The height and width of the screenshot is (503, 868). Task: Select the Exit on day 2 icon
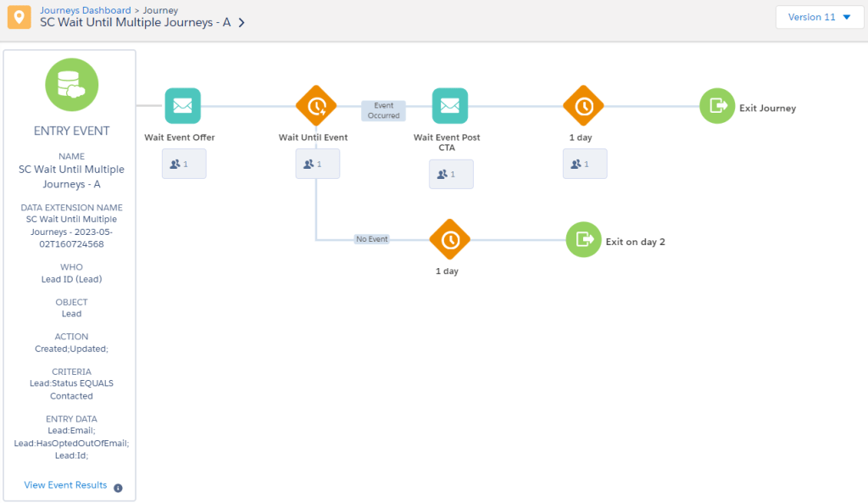pos(584,240)
